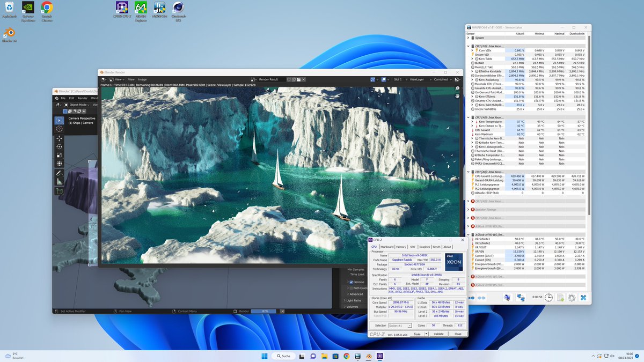The image size is (644, 362).
Task: Open the CPUID CPU-Z desktop shortcut
Action: coord(122,11)
